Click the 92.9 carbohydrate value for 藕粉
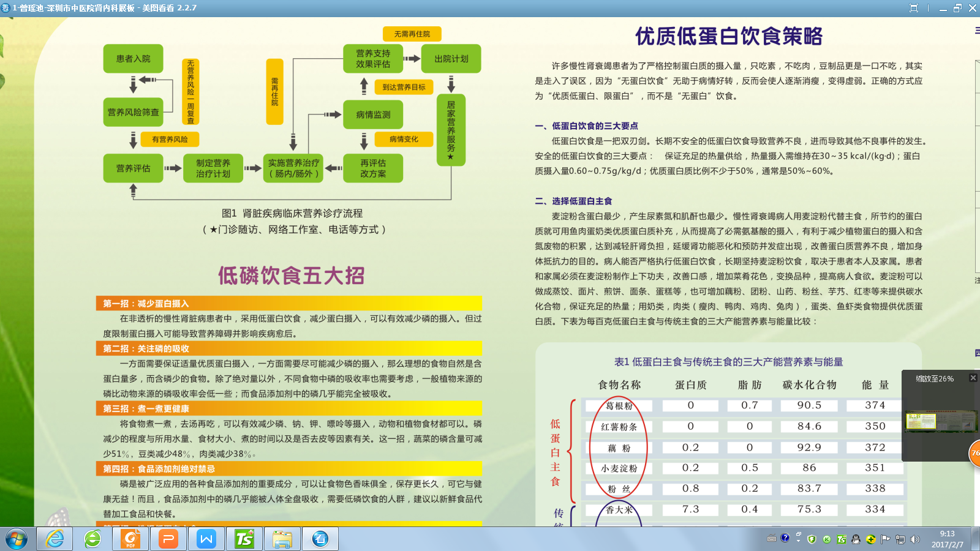The width and height of the screenshot is (980, 551). tap(809, 448)
